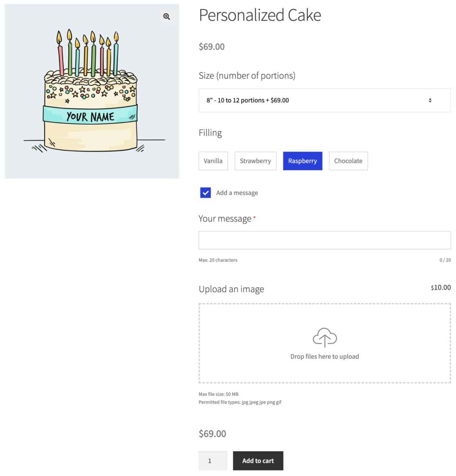Click the Drop files here to upload text
The height and width of the screenshot is (476, 456).
tap(324, 356)
